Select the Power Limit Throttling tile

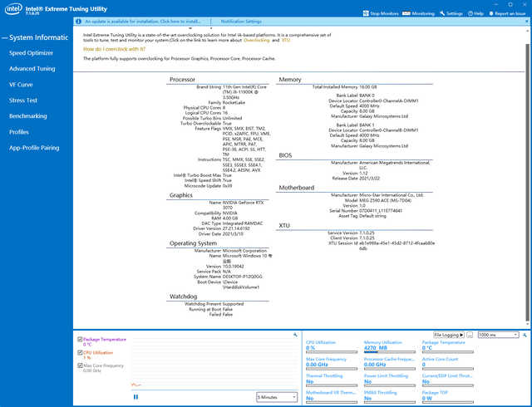pos(390,380)
